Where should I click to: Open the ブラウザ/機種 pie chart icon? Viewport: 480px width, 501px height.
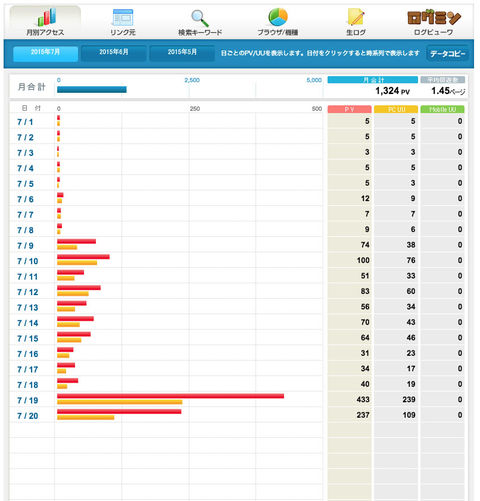278,17
